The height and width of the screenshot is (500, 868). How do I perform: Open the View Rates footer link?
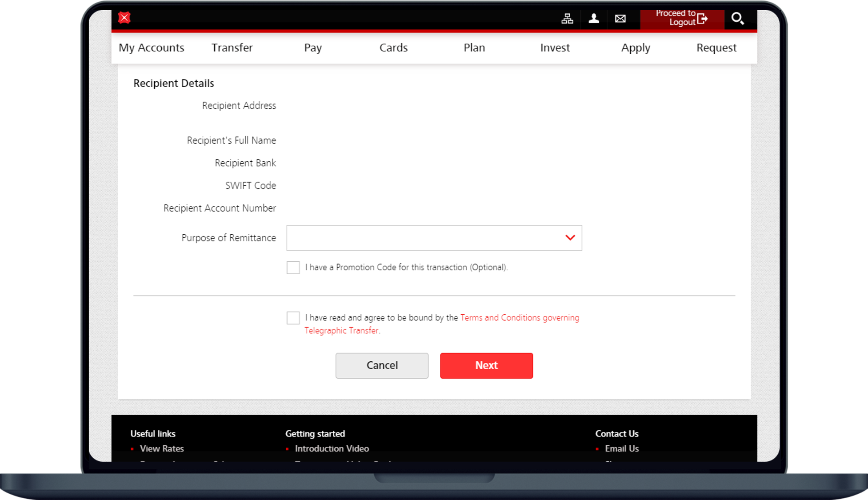[x=162, y=448]
